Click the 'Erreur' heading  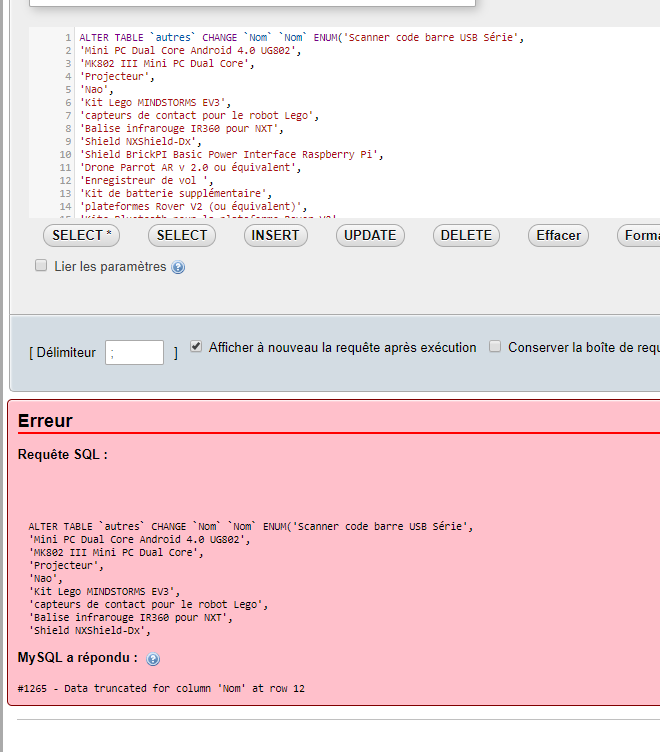point(45,421)
